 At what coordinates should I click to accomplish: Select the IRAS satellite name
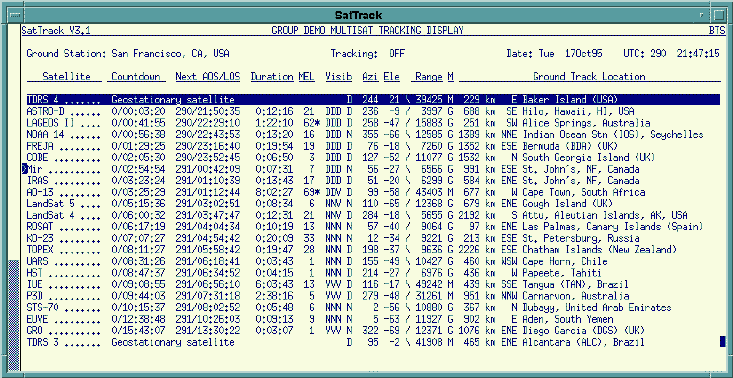pyautogui.click(x=37, y=180)
